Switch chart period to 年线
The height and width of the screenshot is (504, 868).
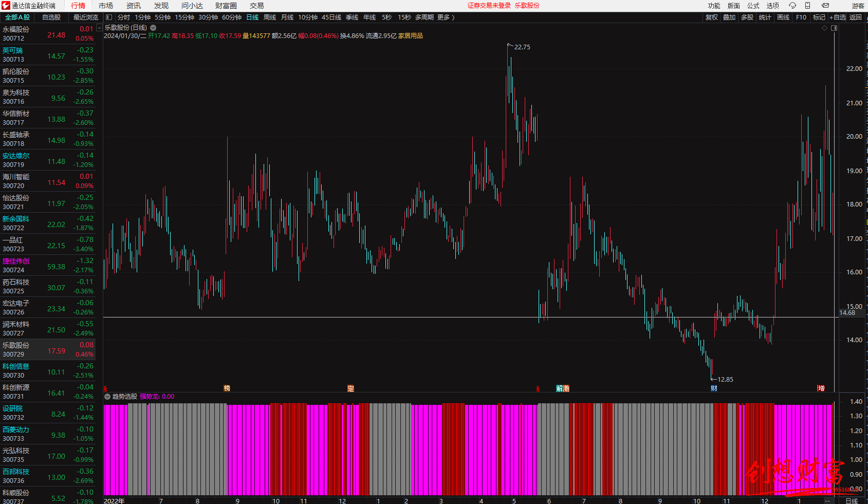(370, 17)
